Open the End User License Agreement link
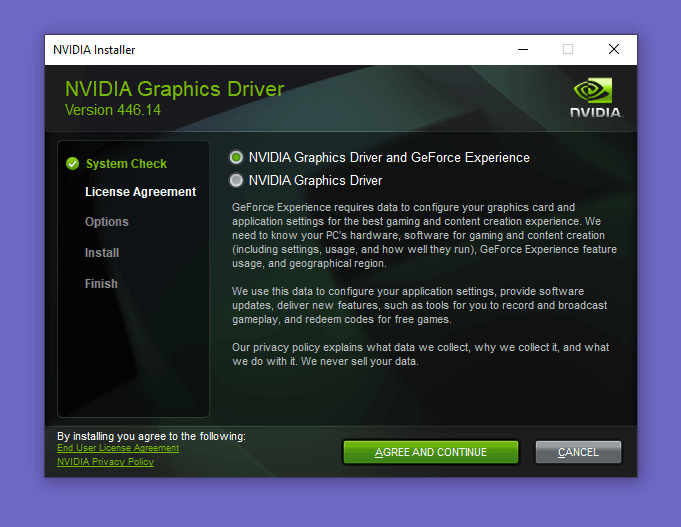The height and width of the screenshot is (527, 681). (118, 448)
